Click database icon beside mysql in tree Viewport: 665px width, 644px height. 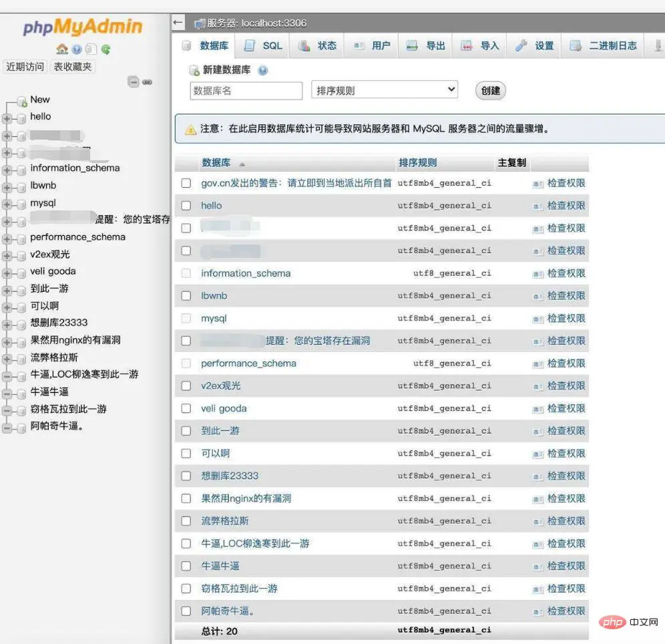(x=21, y=205)
